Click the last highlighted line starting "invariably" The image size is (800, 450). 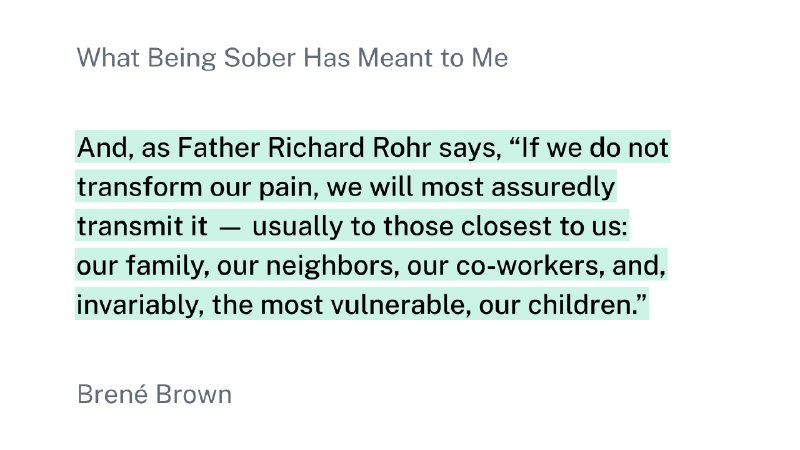pos(362,305)
